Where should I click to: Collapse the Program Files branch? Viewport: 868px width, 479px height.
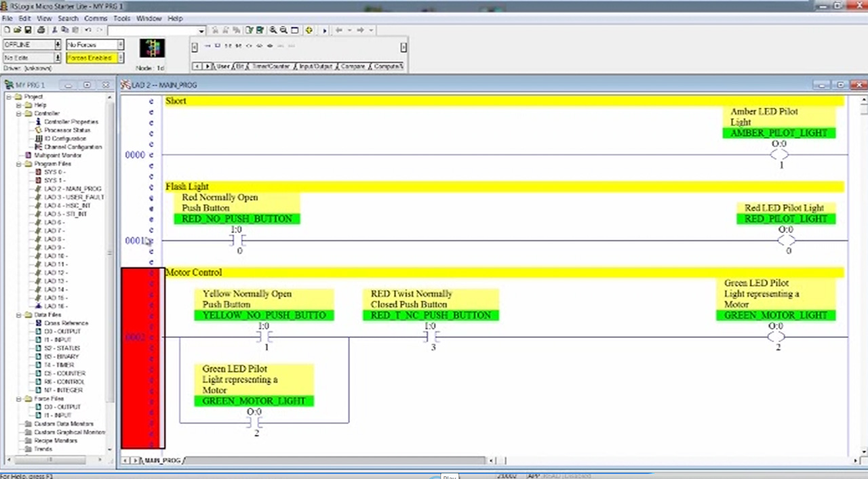pos(19,163)
